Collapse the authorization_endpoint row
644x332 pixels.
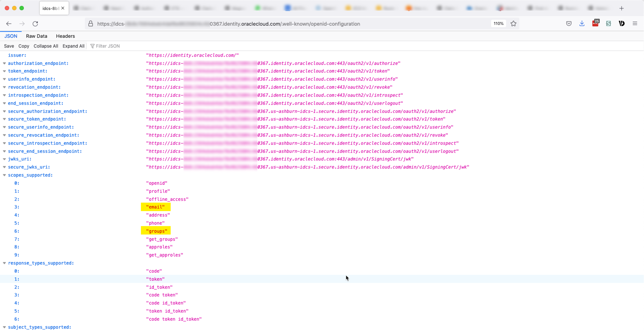pos(4,63)
